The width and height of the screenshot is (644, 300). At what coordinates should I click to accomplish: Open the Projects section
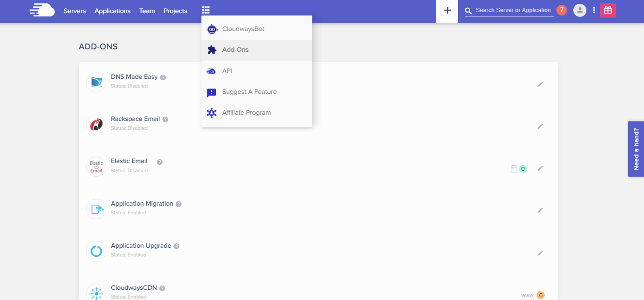pyautogui.click(x=175, y=10)
